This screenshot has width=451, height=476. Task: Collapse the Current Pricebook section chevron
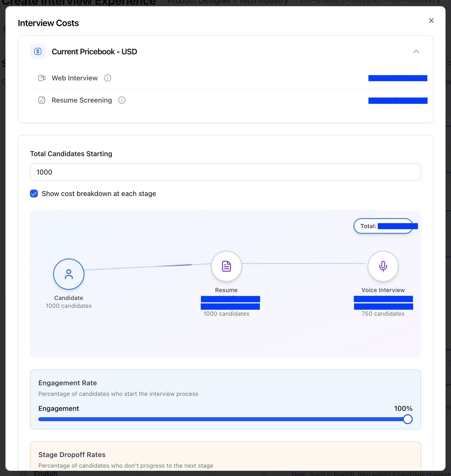pyautogui.click(x=416, y=51)
